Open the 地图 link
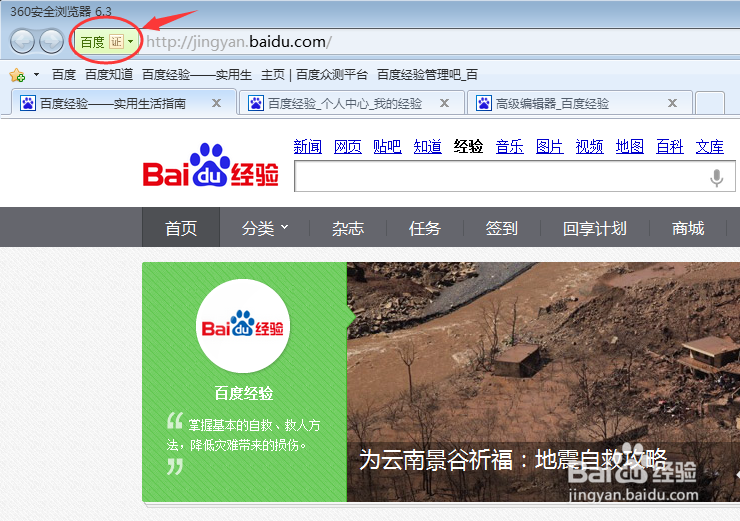This screenshot has height=521, width=740. 630,147
